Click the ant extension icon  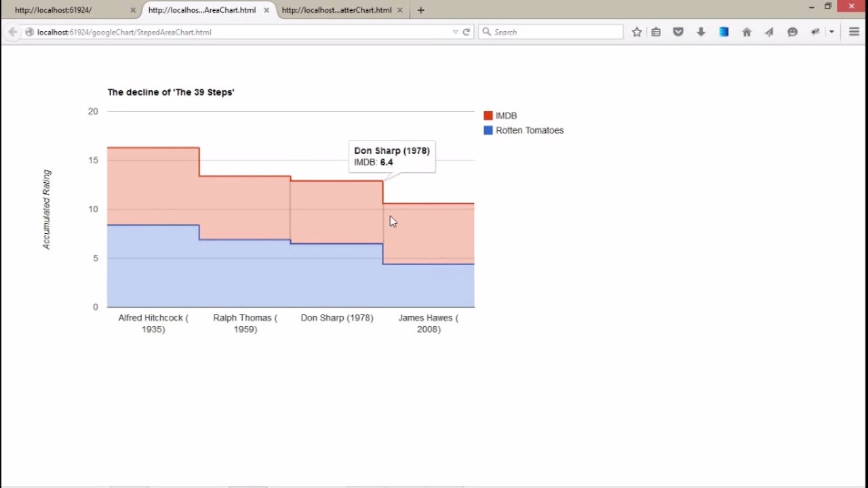tap(815, 32)
